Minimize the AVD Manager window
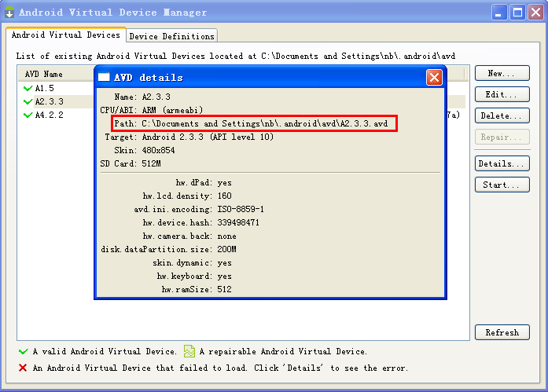The width and height of the screenshot is (548, 392). coord(499,13)
